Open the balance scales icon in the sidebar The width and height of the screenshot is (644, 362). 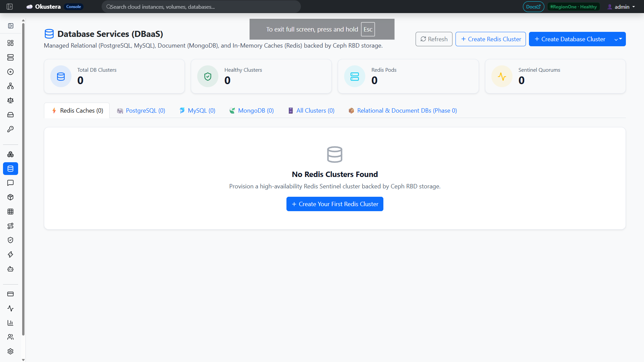(10, 101)
